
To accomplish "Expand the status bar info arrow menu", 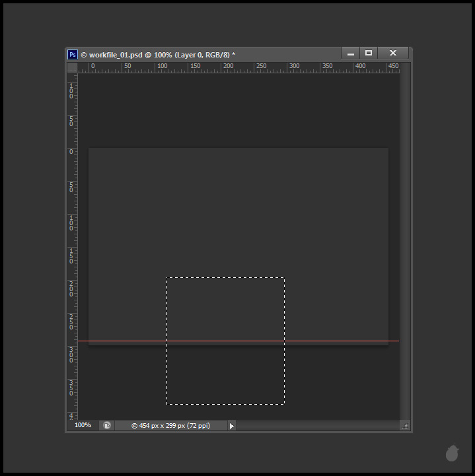I will [231, 426].
